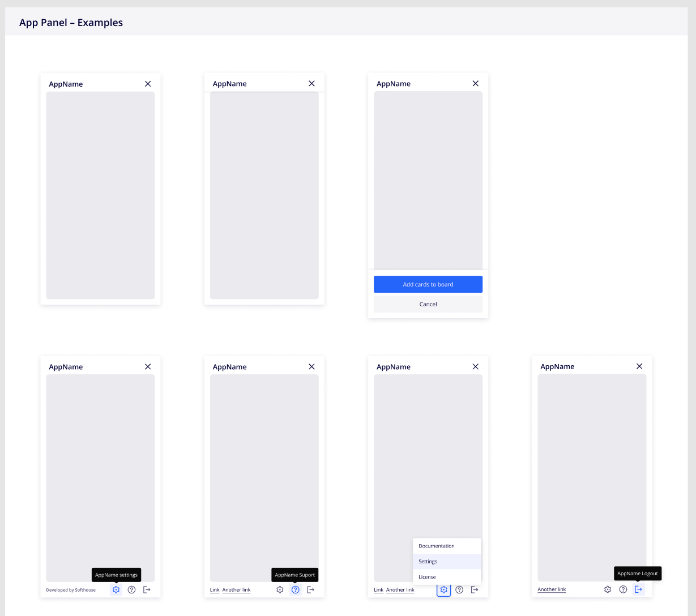Screen dimensions: 696x616
Task: Close the panel containing the Add cards to board button
Action: (475, 83)
